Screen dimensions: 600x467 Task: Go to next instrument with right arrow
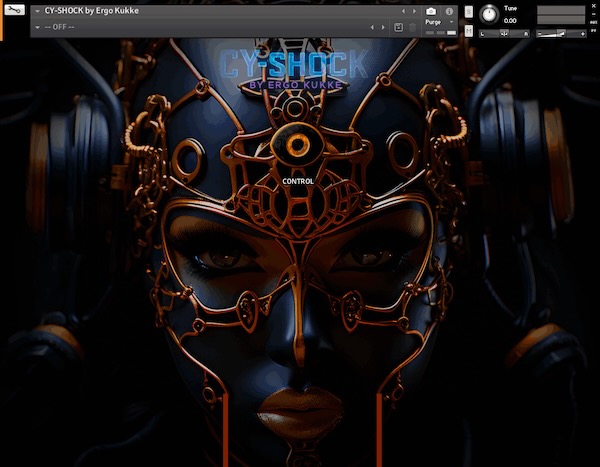[413, 11]
